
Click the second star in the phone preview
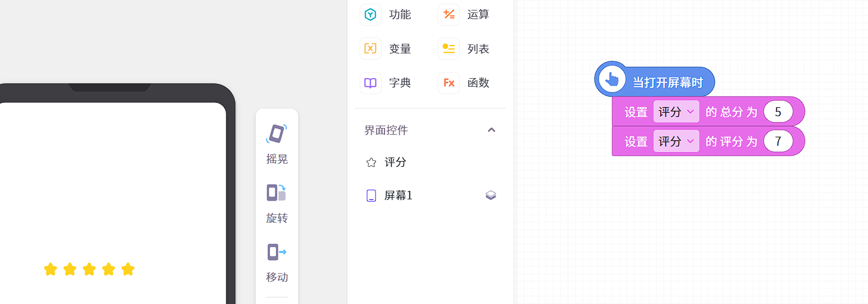click(x=70, y=269)
